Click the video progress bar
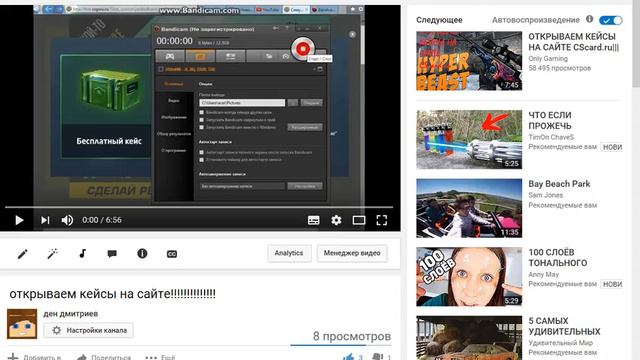The width and height of the screenshot is (640, 360). tap(199, 207)
